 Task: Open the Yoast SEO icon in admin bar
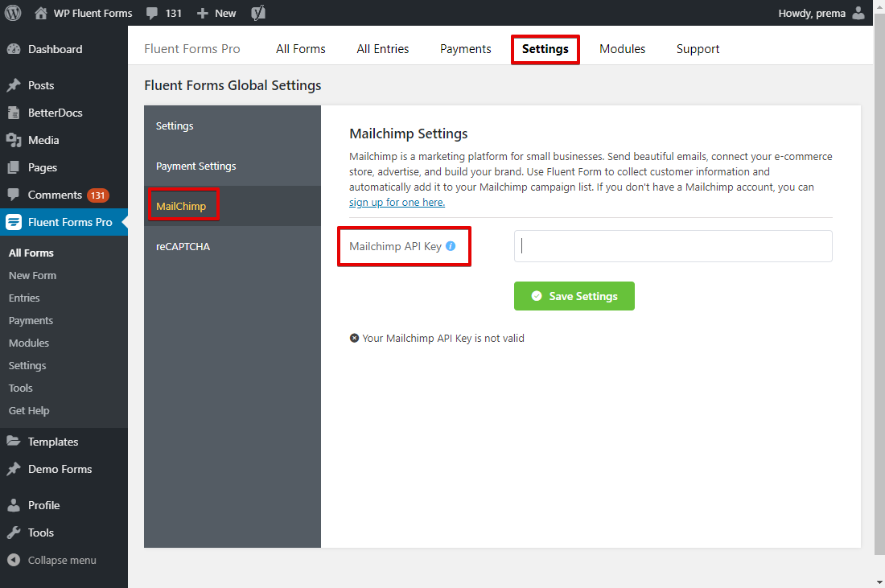258,13
